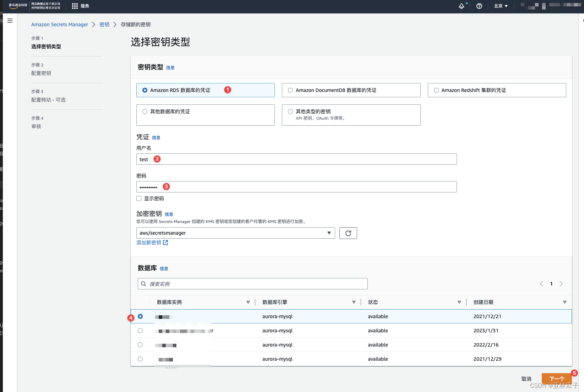This screenshot has height=392, width=584.
Task: Open 信息 link next to 数据库
Action: [164, 269]
